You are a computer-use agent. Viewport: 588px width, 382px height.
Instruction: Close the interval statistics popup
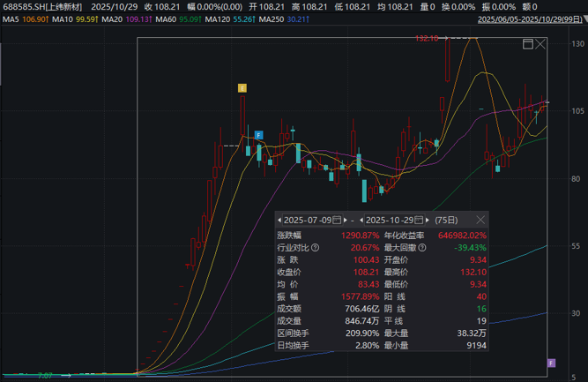(480, 219)
